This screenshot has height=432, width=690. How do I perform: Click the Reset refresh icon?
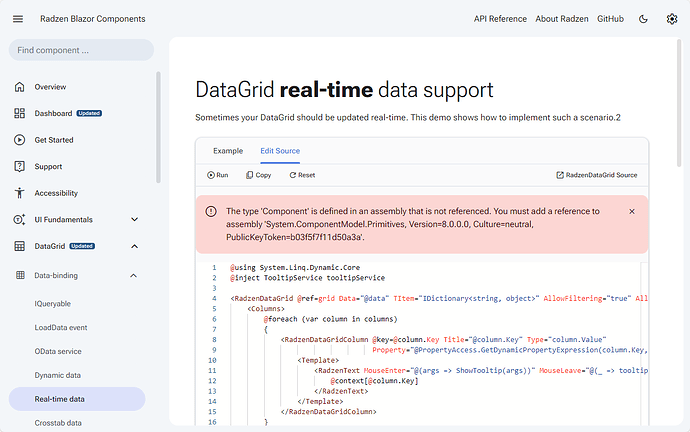click(x=293, y=175)
